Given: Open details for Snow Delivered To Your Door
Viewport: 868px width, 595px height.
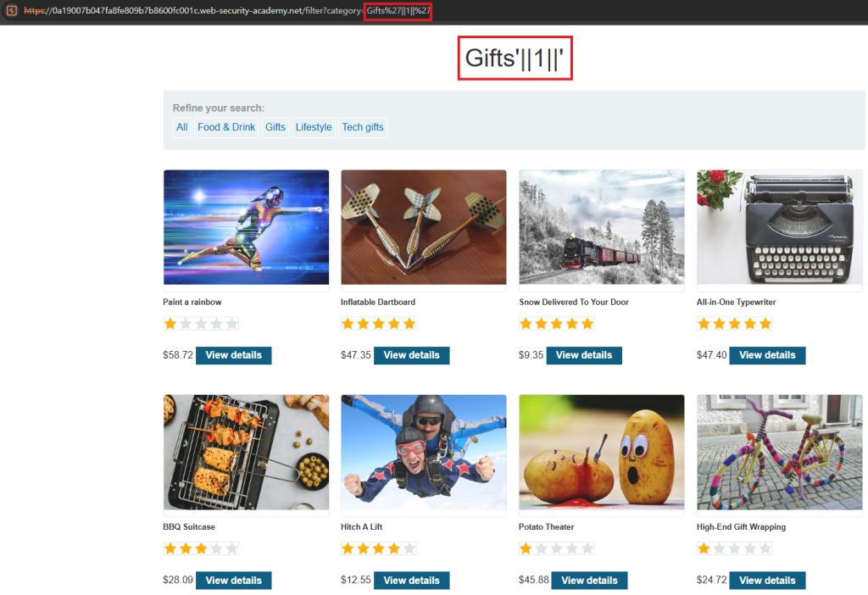Looking at the screenshot, I should 584,355.
